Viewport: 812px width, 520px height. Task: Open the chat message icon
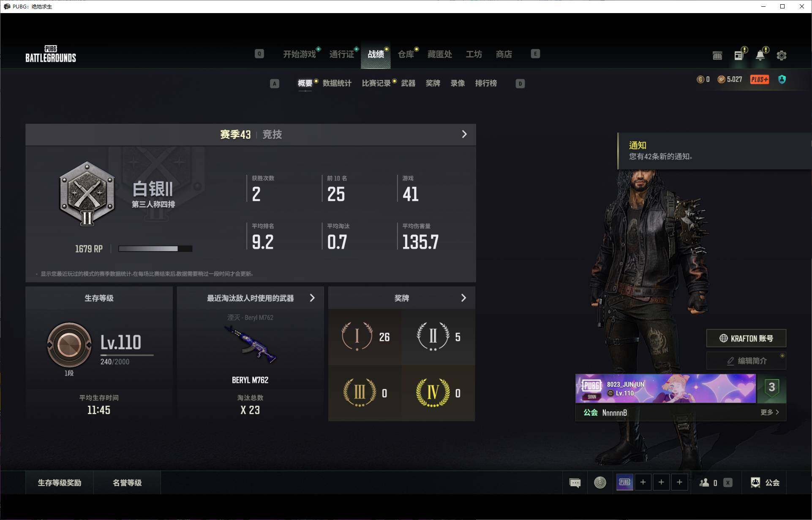pyautogui.click(x=575, y=482)
